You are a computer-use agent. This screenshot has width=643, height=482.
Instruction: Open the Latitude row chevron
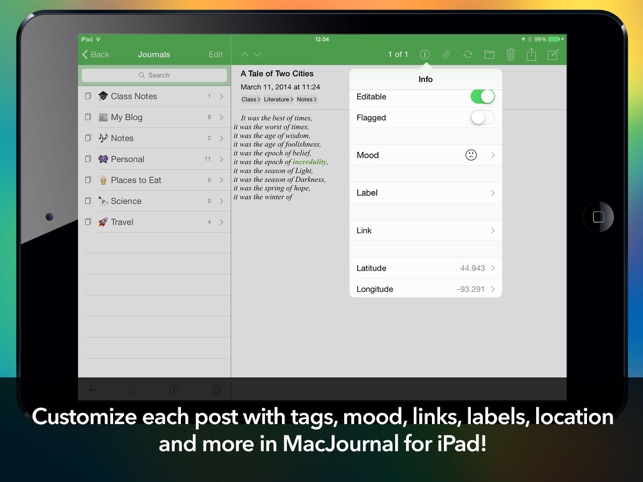493,268
